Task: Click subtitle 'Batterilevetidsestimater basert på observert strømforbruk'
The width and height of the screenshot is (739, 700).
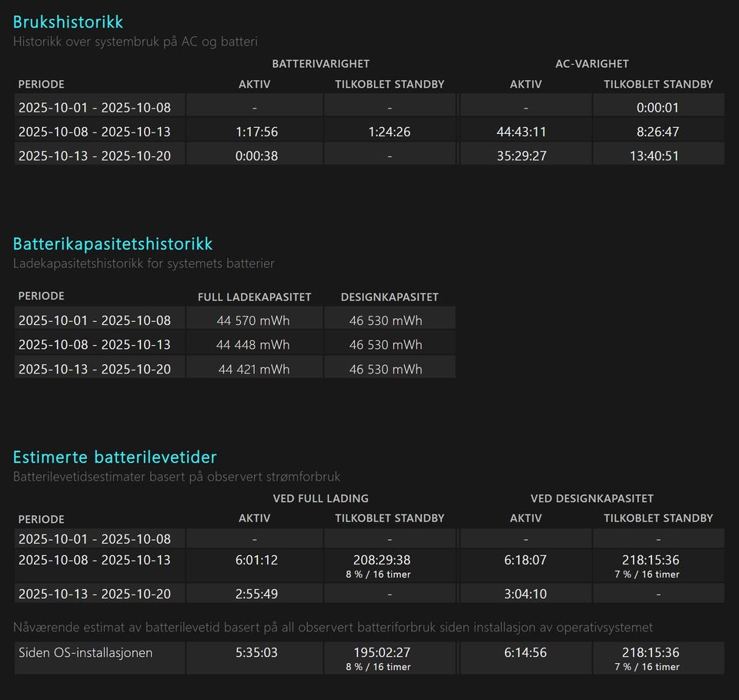Action: (176, 477)
